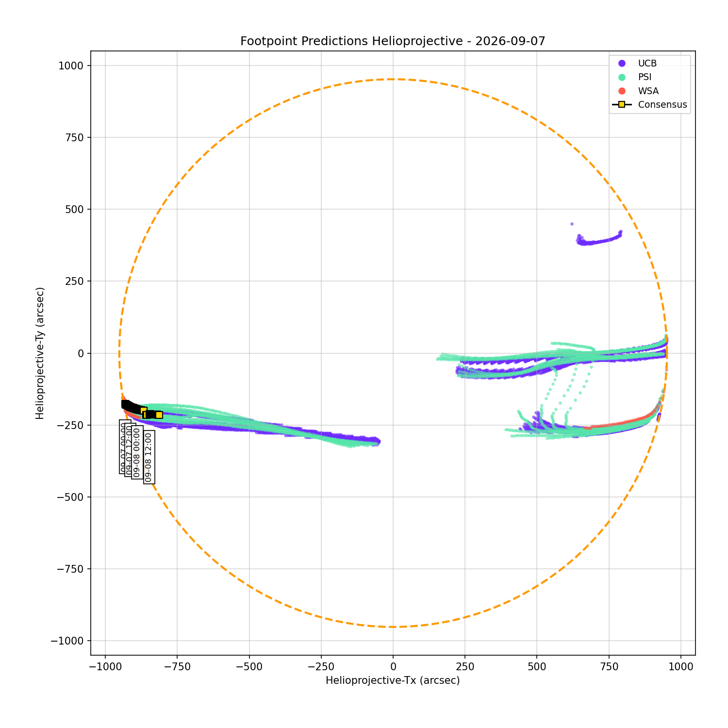Select the 'UCB' legend label text
This screenshot has height=728, width=728.
point(647,64)
